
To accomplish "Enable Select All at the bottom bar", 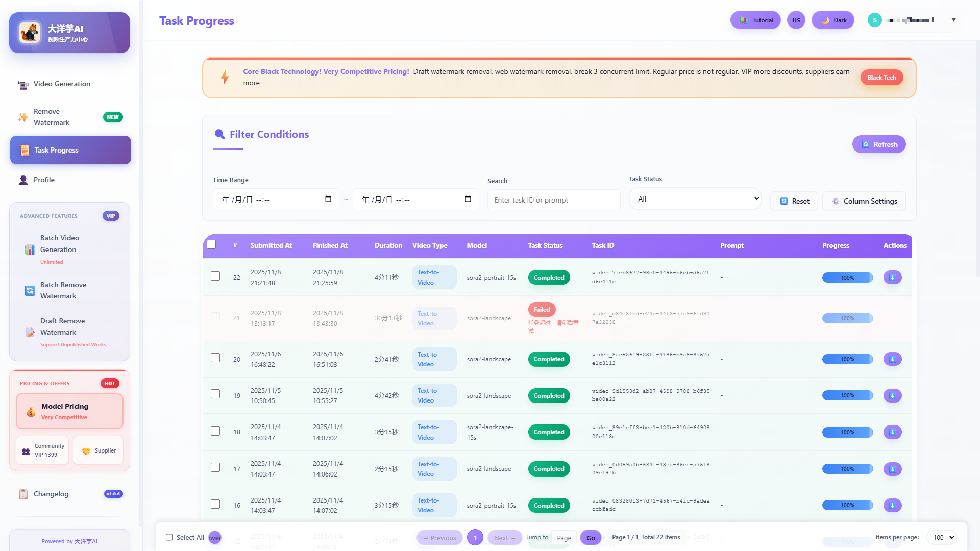I will coord(169,537).
